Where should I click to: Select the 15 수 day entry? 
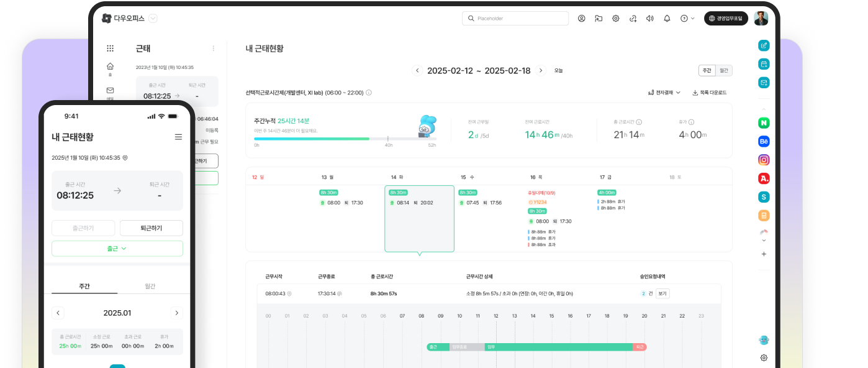[480, 198]
